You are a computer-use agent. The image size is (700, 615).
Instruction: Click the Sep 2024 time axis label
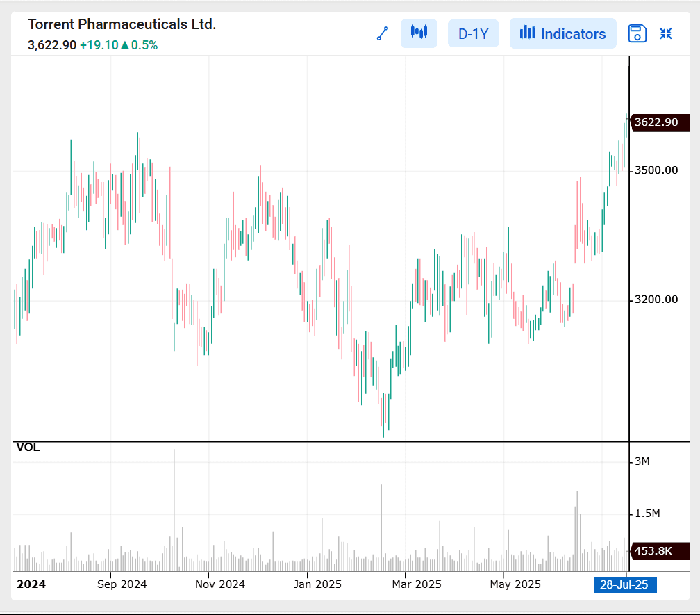point(122,584)
